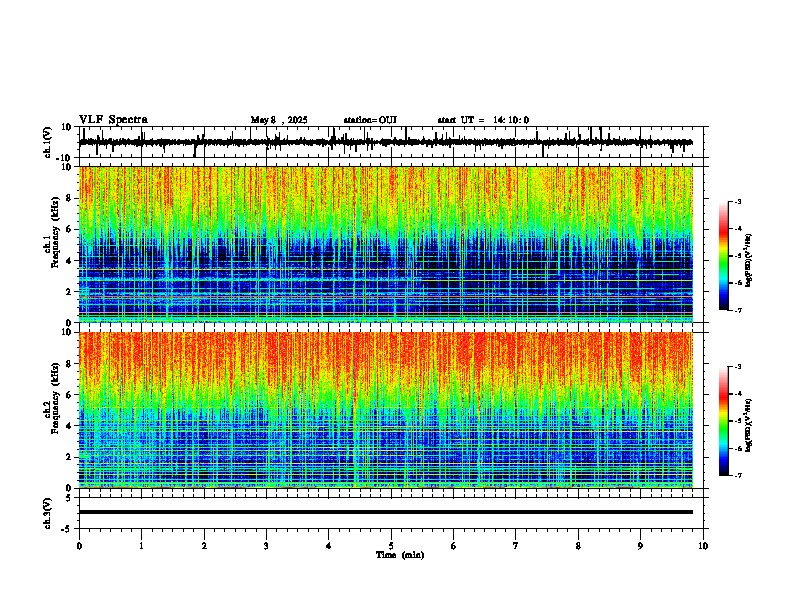Select the date label "May 8, 2025"
792x612 pixels.
[x=279, y=120]
